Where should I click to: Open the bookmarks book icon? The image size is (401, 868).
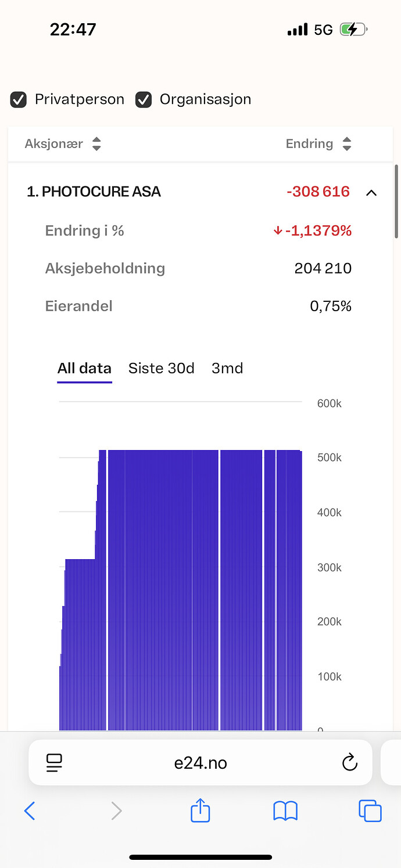point(285,811)
